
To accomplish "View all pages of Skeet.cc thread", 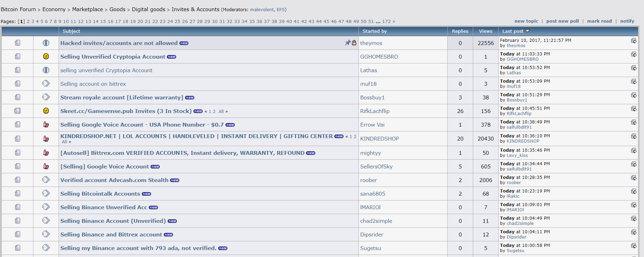I will coord(221,112).
